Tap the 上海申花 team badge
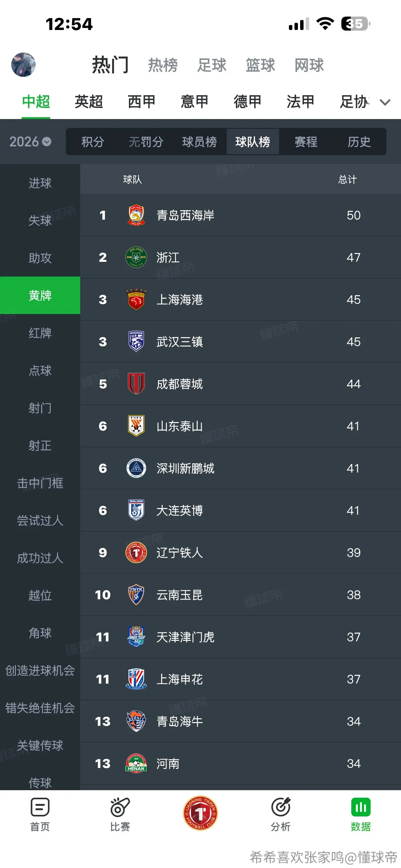 (x=136, y=679)
